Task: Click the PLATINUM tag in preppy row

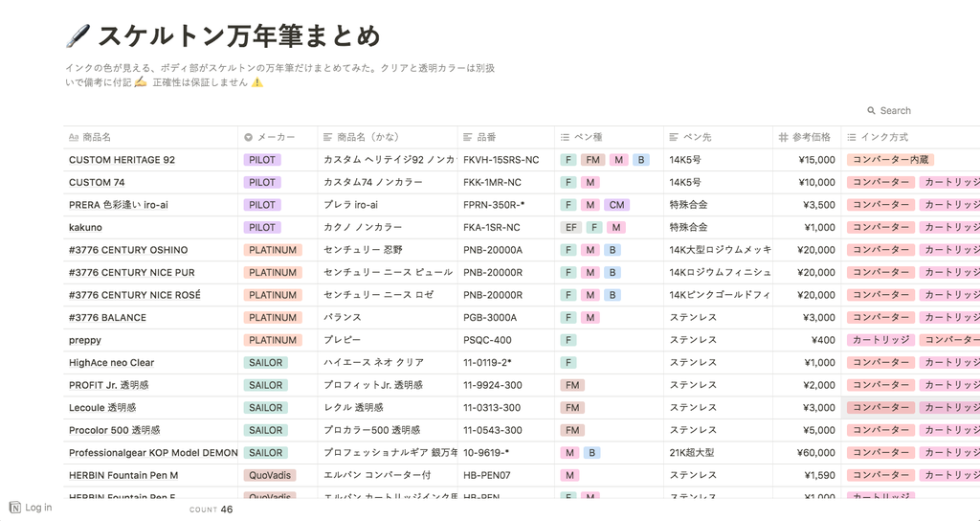Action: [x=273, y=340]
